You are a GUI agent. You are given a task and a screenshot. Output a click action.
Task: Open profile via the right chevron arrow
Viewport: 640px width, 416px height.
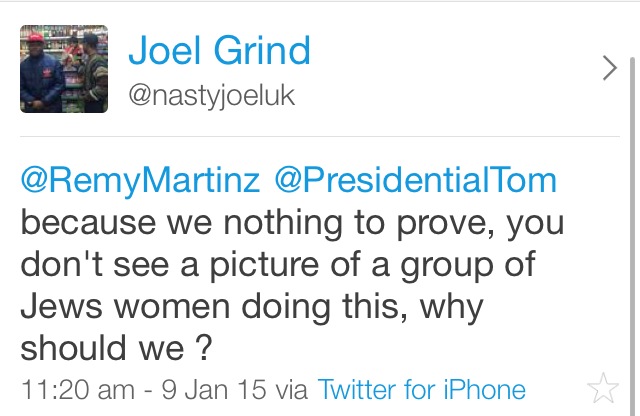[609, 67]
